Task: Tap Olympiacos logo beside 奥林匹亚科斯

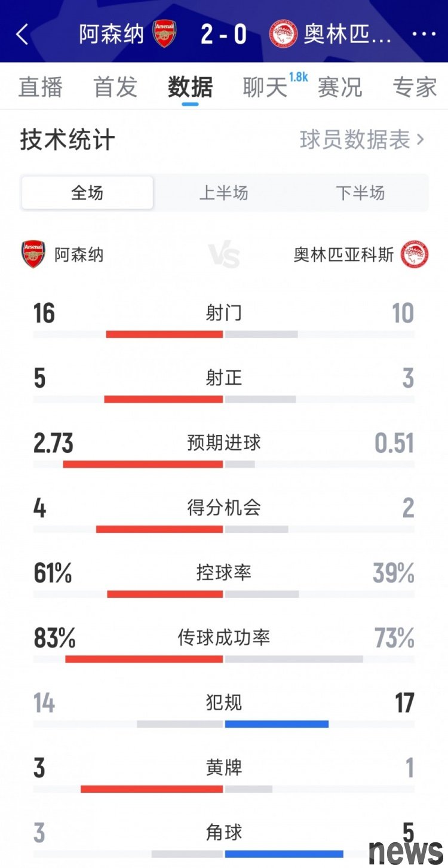Action: coord(415,254)
